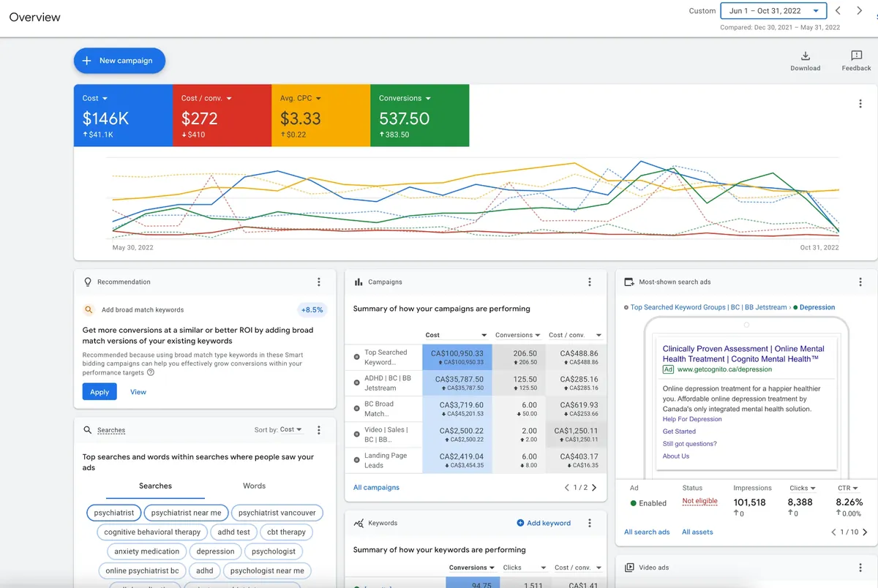The width and height of the screenshot is (878, 588).
Task: Open Keywords card three-dot menu
Action: coord(590,523)
